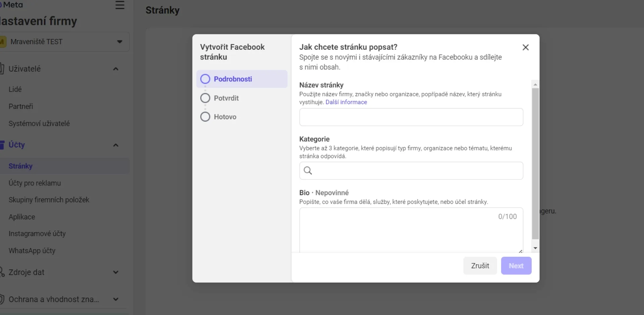Click the Bio textarea resize handle
The width and height of the screenshot is (644, 315).
521,251
